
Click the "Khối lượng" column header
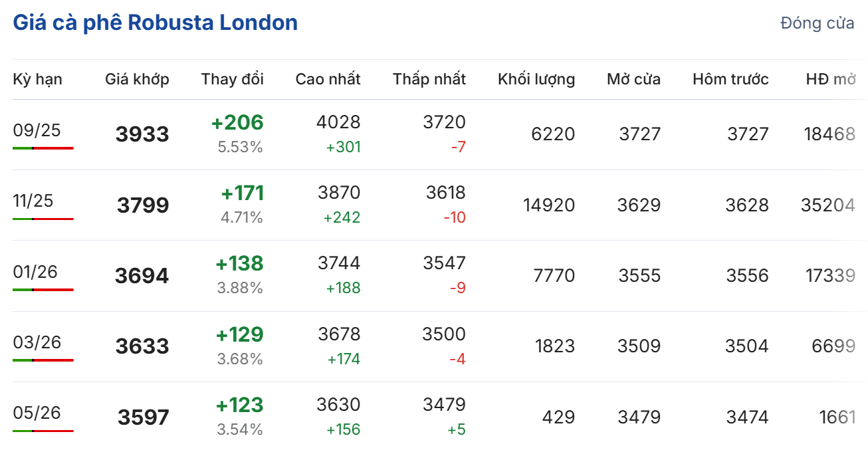tap(536, 79)
